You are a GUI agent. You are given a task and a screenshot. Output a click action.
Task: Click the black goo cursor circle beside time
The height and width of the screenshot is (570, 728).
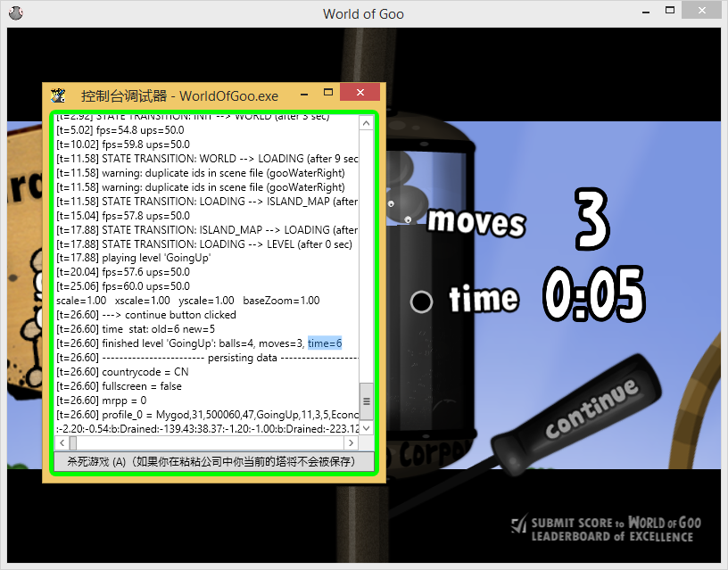(421, 302)
